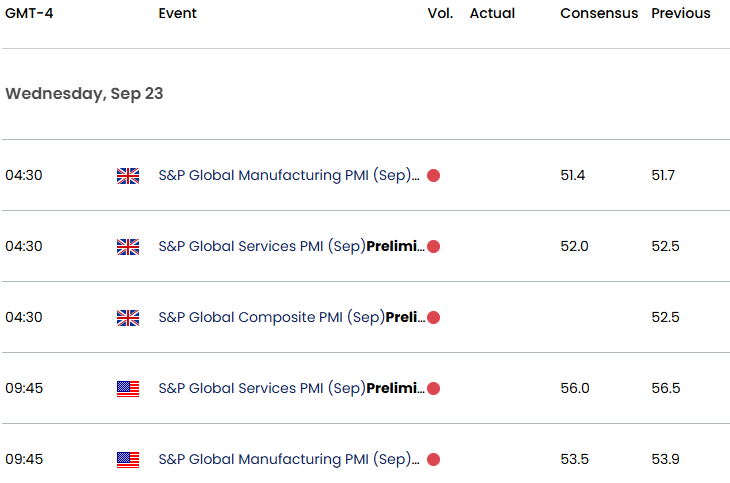Click 09:45 time of US Manufacturing PMI
Viewport: 730px width, 483px height.
click(x=24, y=459)
